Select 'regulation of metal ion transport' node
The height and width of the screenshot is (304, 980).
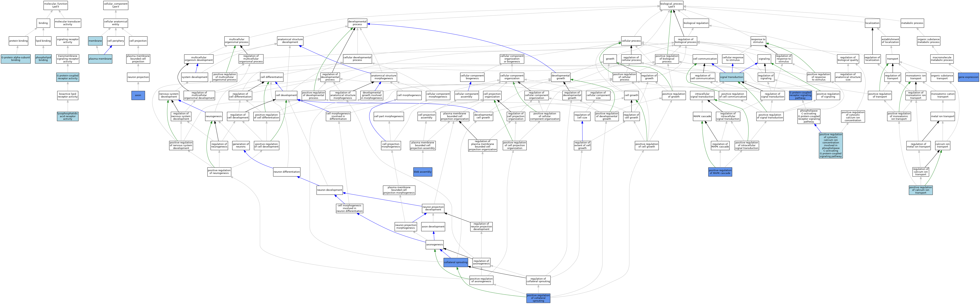pos(919,145)
